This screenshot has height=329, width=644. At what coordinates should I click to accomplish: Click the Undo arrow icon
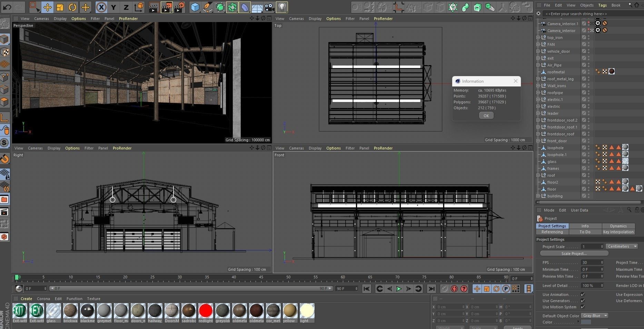7,7
